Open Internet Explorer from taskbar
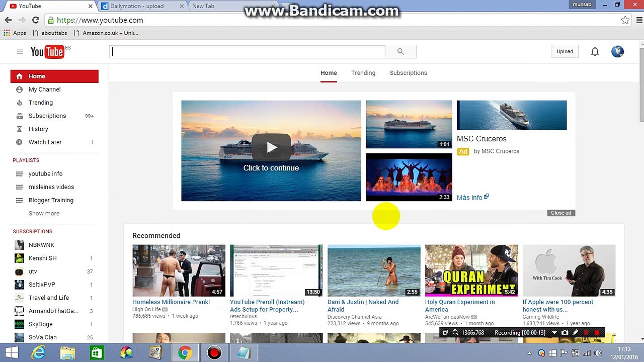 tap(38, 353)
